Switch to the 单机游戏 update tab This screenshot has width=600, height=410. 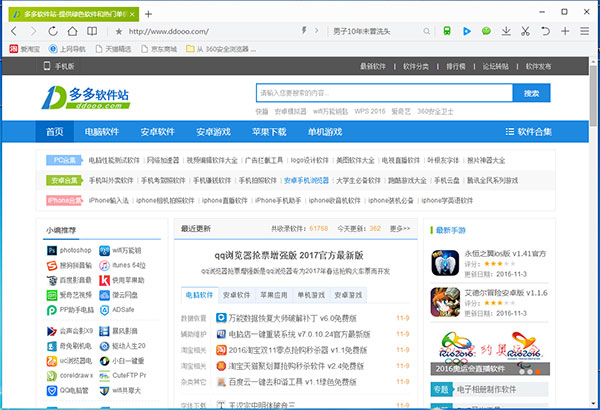click(x=311, y=295)
